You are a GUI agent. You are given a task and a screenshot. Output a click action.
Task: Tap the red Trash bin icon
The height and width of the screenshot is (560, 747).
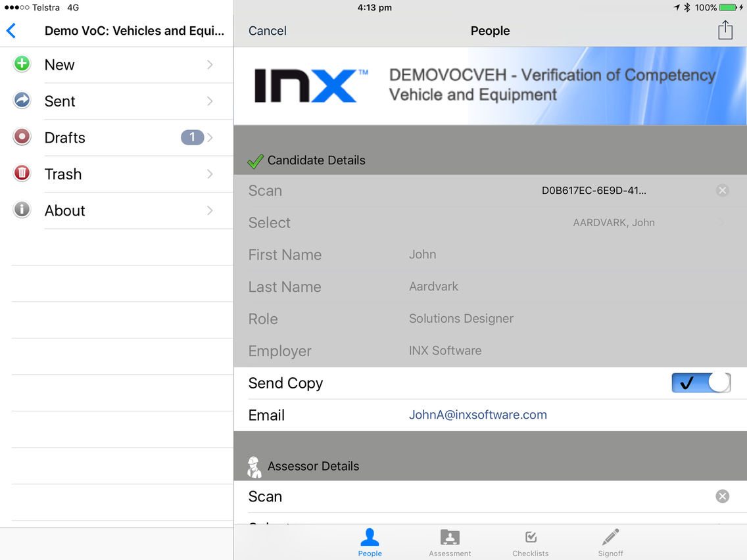[x=22, y=174]
